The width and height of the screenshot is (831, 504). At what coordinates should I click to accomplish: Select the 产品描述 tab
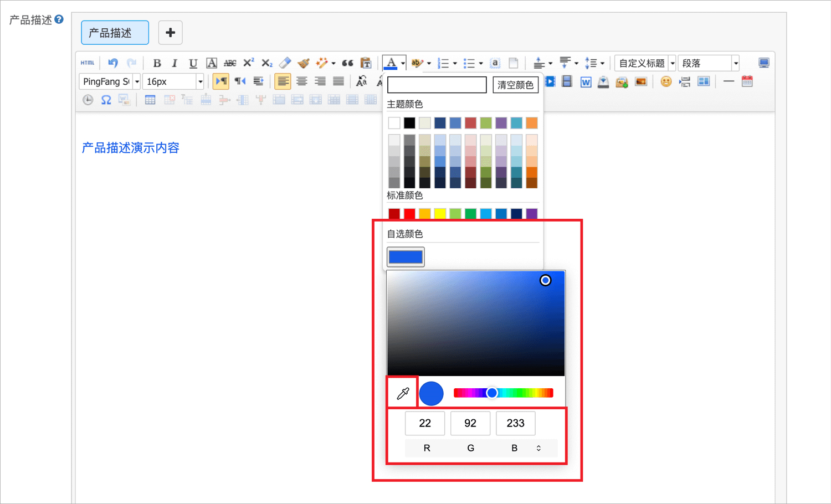pos(115,33)
